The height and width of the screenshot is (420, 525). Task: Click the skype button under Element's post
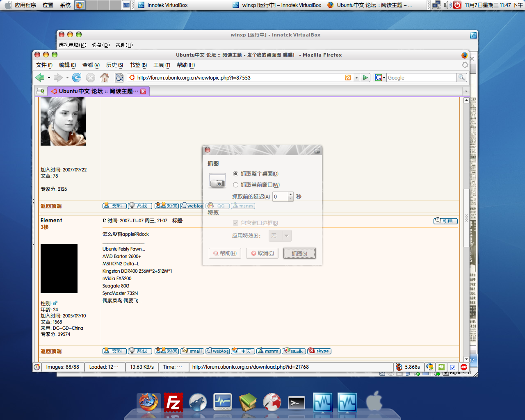click(x=319, y=351)
